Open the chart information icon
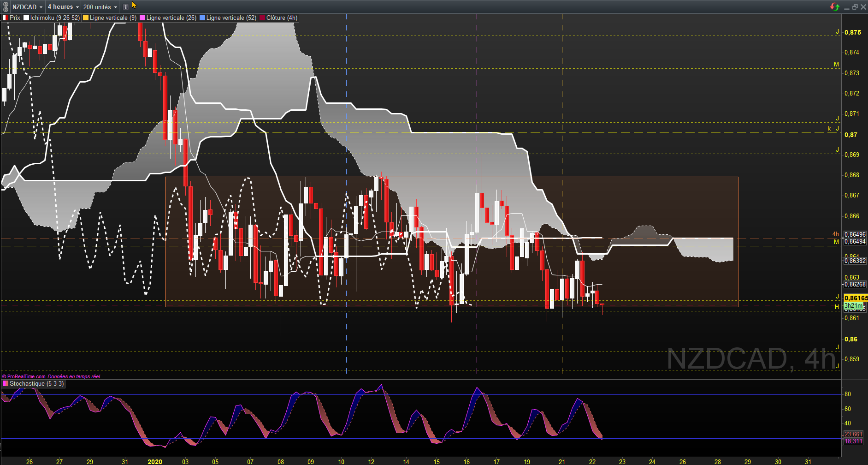This screenshot has height=465, width=868. (x=125, y=7)
